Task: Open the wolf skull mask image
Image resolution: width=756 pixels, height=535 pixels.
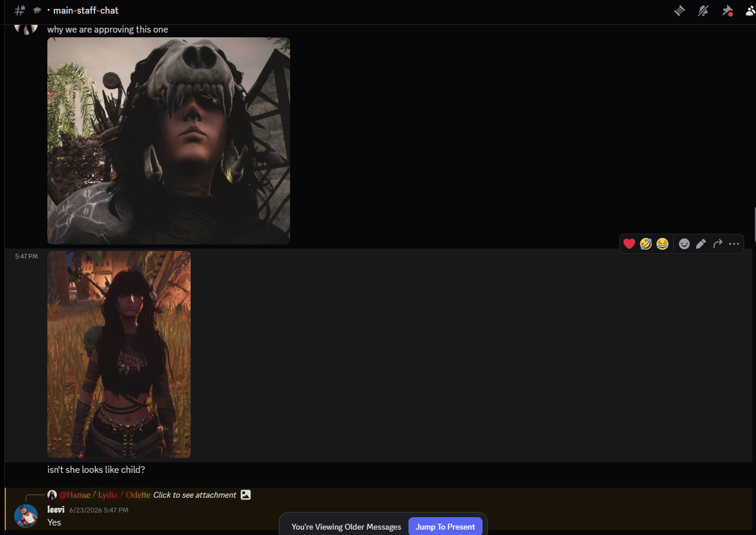Action: click(169, 141)
